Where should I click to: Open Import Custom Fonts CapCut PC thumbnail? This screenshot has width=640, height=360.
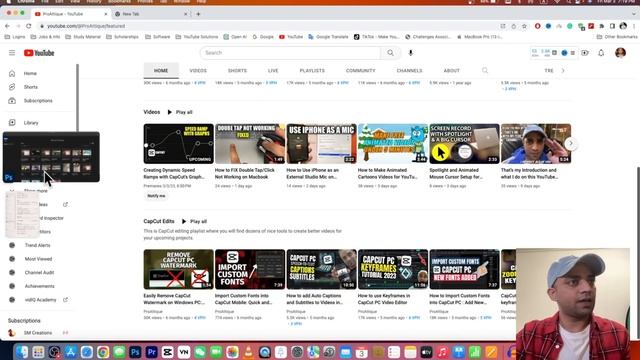(x=464, y=269)
